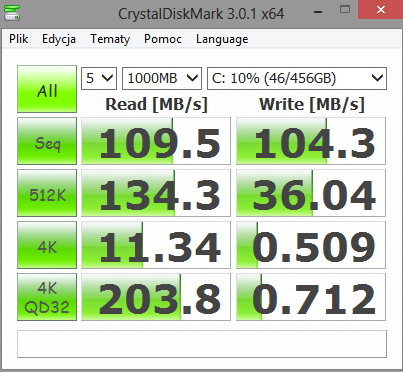Open the Edycja menu
Screen dimensions: 403x372
click(x=59, y=39)
